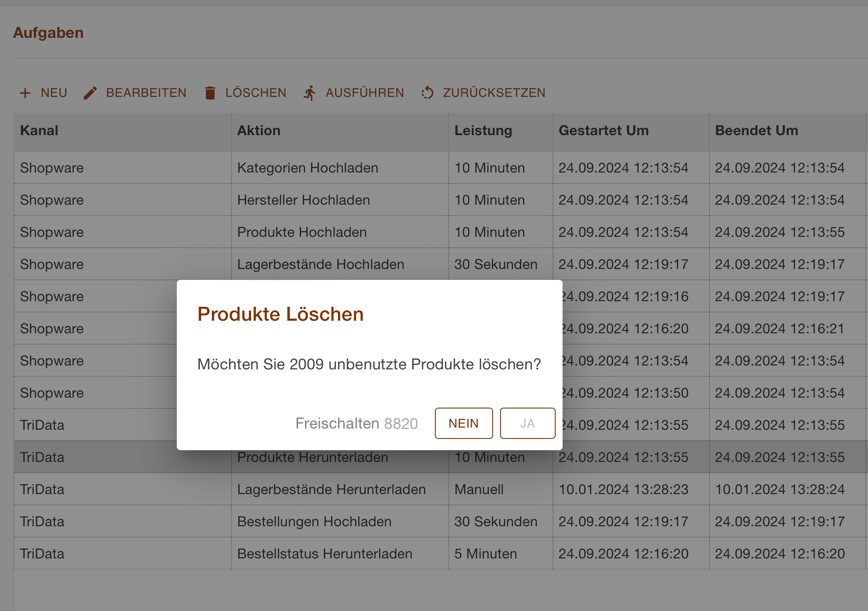Viewport: 868px width, 611px height.
Task: Click end time 24.09.2024 12:16:21
Action: [787, 329]
